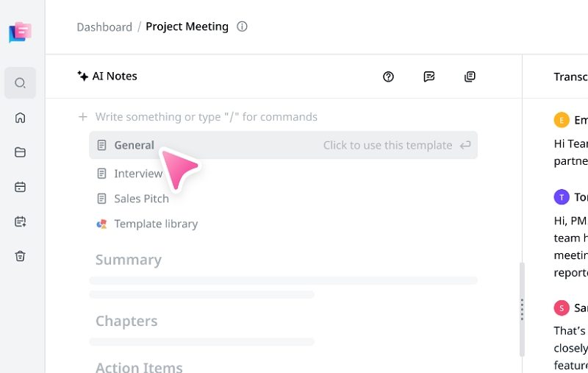This screenshot has width=588, height=373.
Task: Click the copy notes icon
Action: (x=470, y=77)
